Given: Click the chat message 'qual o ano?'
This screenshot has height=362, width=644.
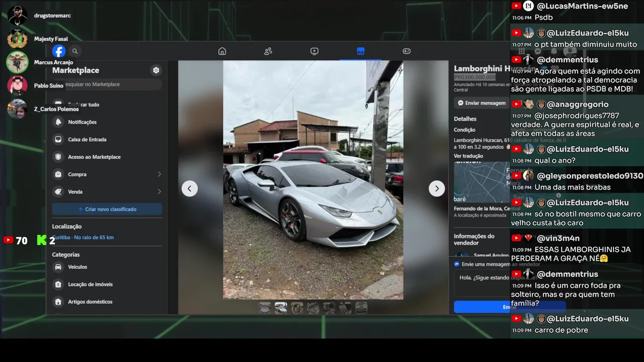Looking at the screenshot, I should tap(554, 161).
